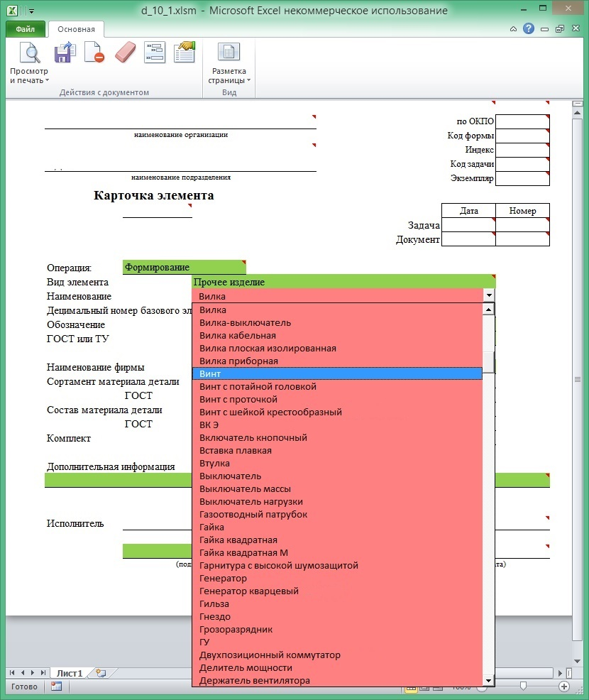The width and height of the screenshot is (589, 700).
Task: Click the delete document icon with red minus
Action: tap(94, 53)
